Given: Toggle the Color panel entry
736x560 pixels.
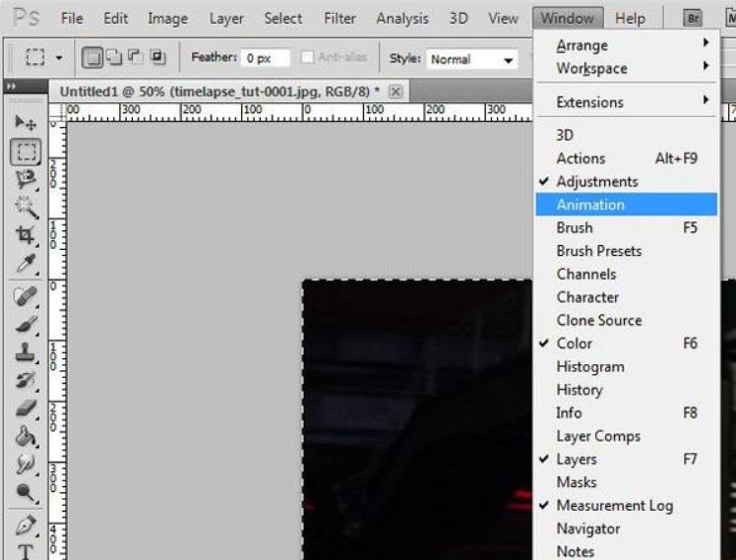Looking at the screenshot, I should coord(627,343).
